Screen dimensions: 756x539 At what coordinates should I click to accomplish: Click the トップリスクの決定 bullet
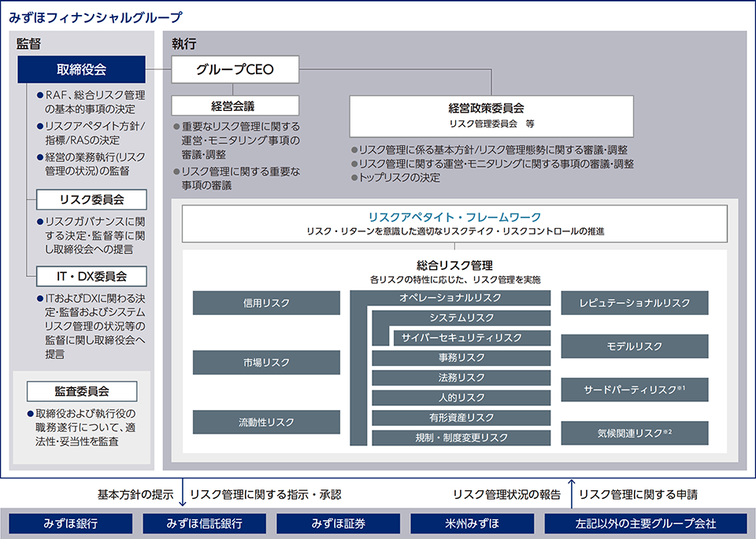(x=396, y=177)
